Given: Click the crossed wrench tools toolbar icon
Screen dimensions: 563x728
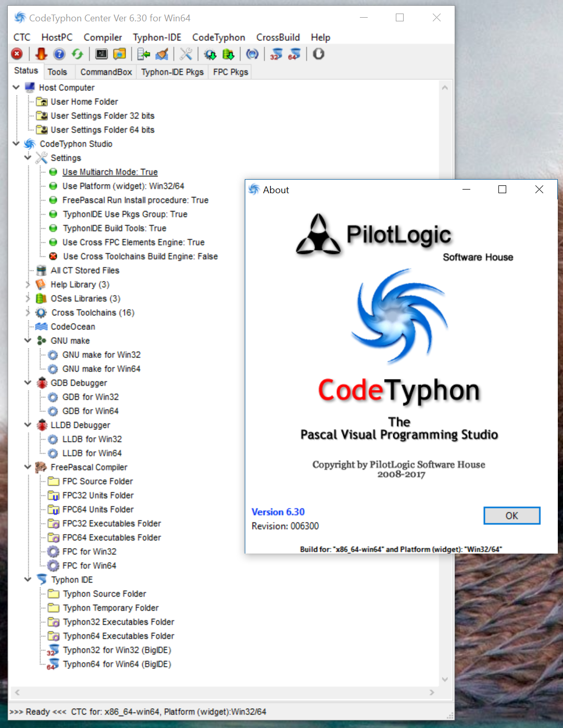Looking at the screenshot, I should [186, 54].
